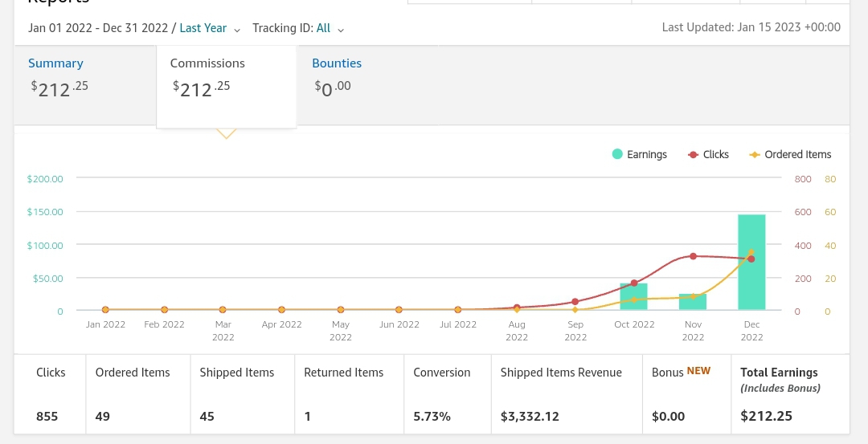Toggle the Ordered Items legend series
This screenshot has height=444, width=868.
[790, 154]
